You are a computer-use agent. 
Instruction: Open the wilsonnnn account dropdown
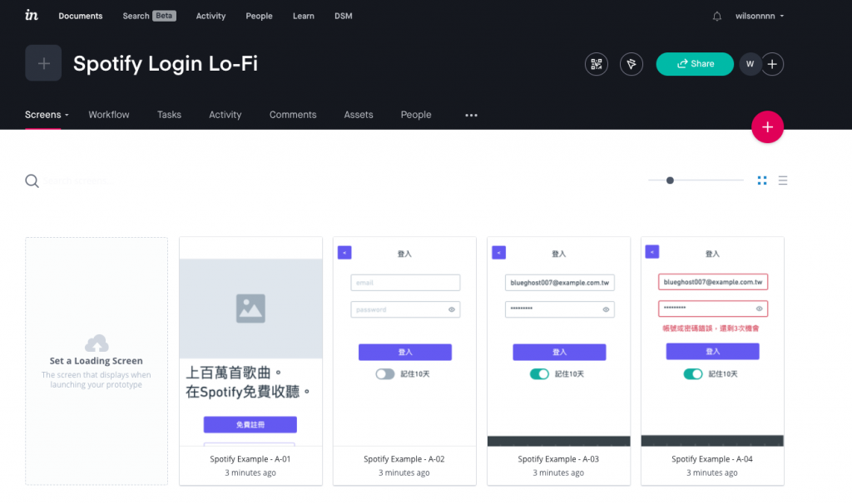[x=760, y=17]
